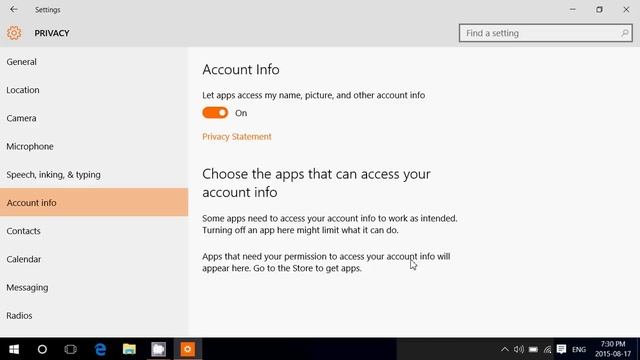640x360 pixels.
Task: Click the orange Privacy gear icon
Action: coord(14,33)
